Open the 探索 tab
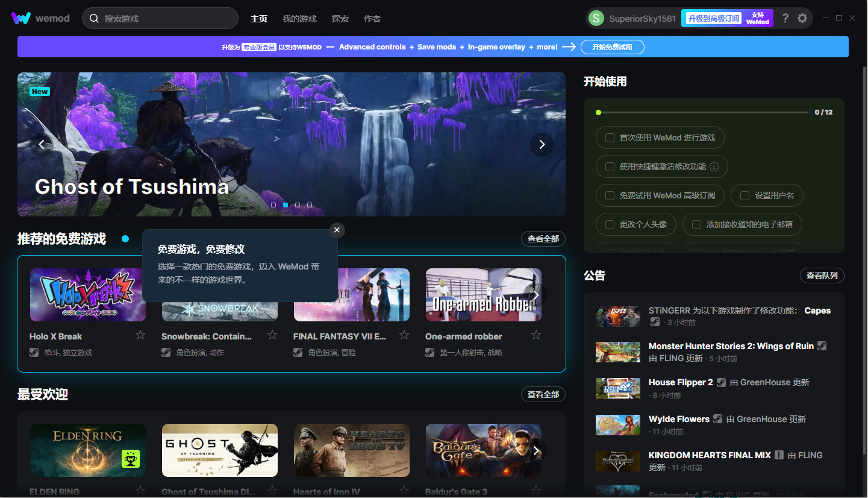Screen dimensions: 868x498 [340, 19]
